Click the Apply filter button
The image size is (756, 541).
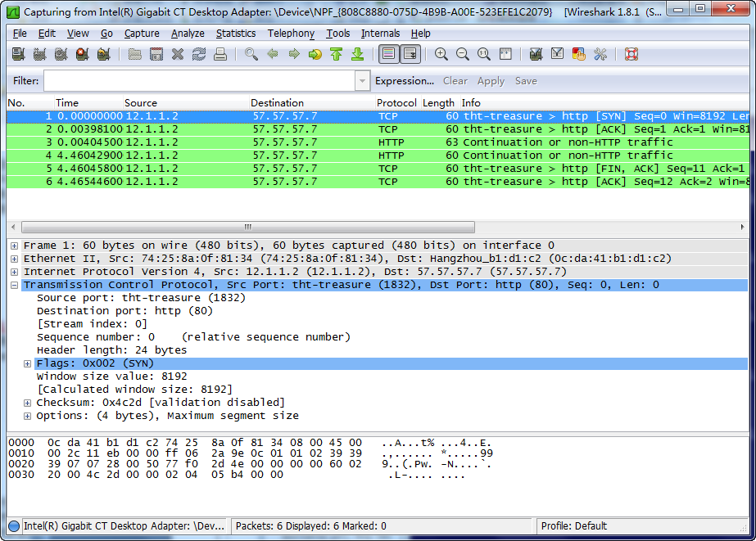pyautogui.click(x=491, y=81)
